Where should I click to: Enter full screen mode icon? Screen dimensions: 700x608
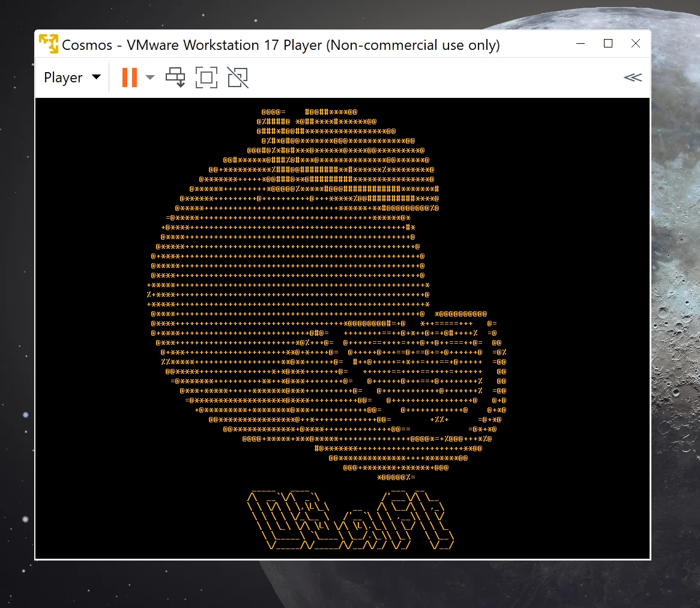point(207,78)
